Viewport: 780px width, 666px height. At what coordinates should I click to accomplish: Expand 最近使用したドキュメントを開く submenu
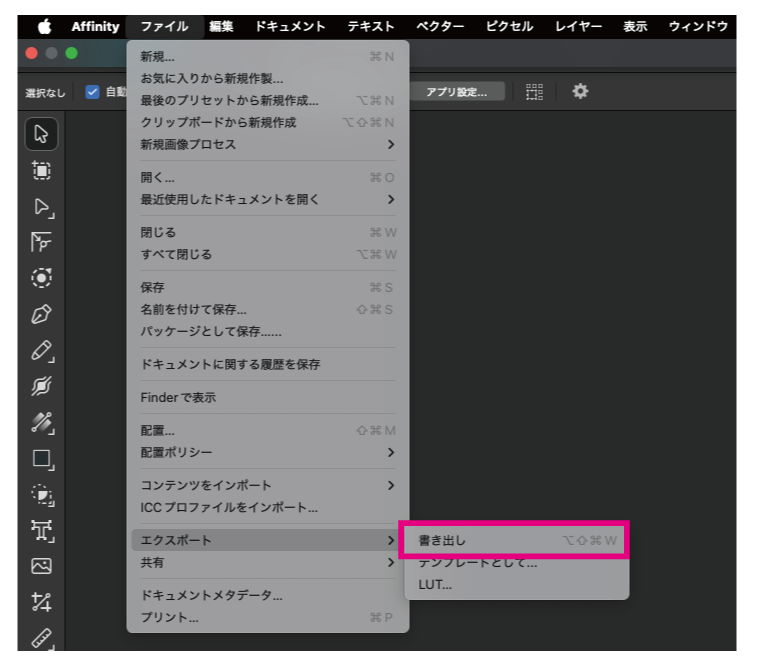(268, 199)
